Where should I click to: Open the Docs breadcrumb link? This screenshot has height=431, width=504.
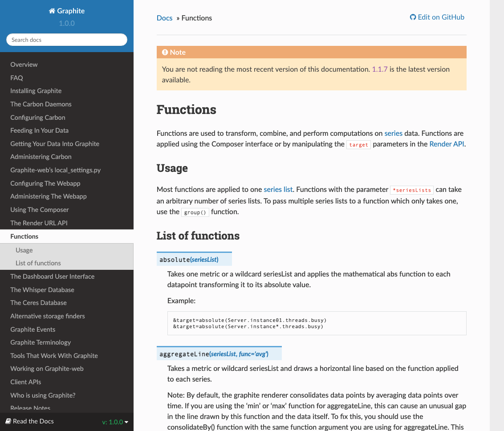click(164, 18)
